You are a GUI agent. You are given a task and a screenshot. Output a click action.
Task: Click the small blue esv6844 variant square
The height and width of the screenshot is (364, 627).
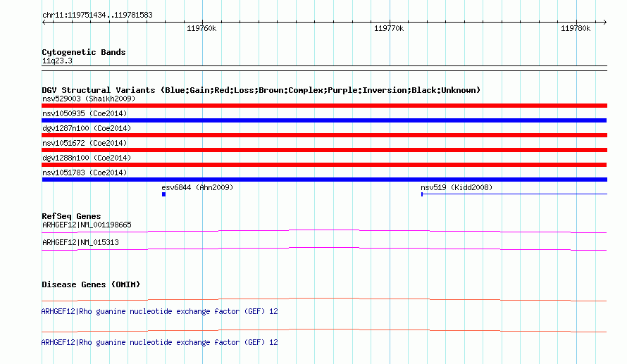(163, 194)
